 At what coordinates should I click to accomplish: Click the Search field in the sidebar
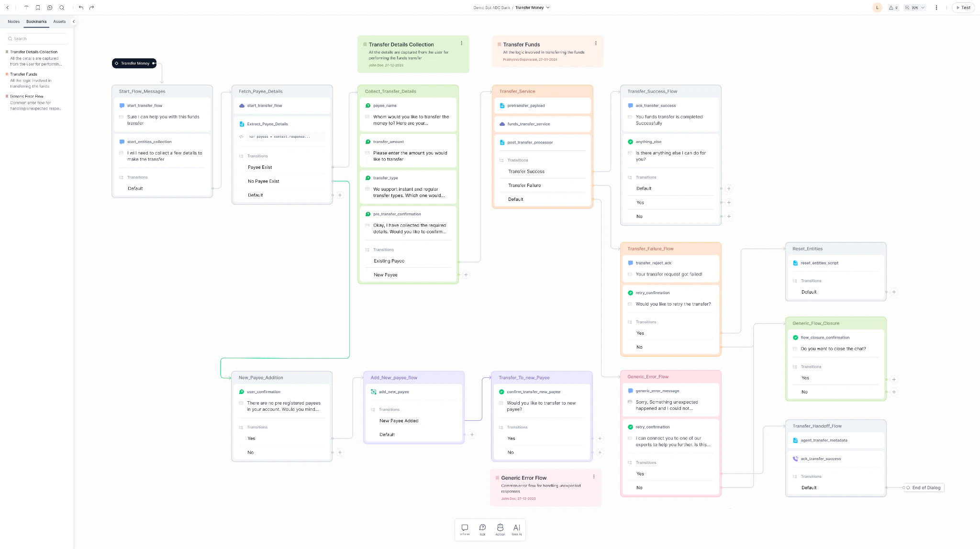pyautogui.click(x=36, y=38)
